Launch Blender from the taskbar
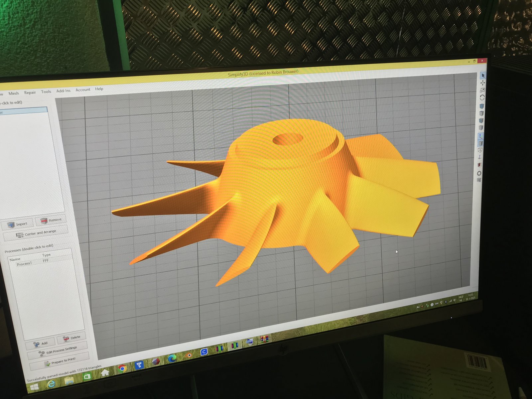 [x=189, y=355]
